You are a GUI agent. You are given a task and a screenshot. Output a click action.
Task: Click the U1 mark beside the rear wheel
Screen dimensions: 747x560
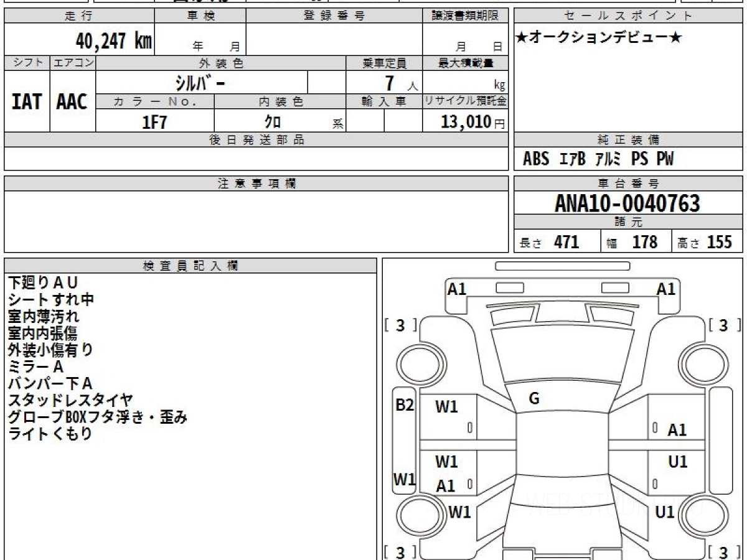point(665,512)
